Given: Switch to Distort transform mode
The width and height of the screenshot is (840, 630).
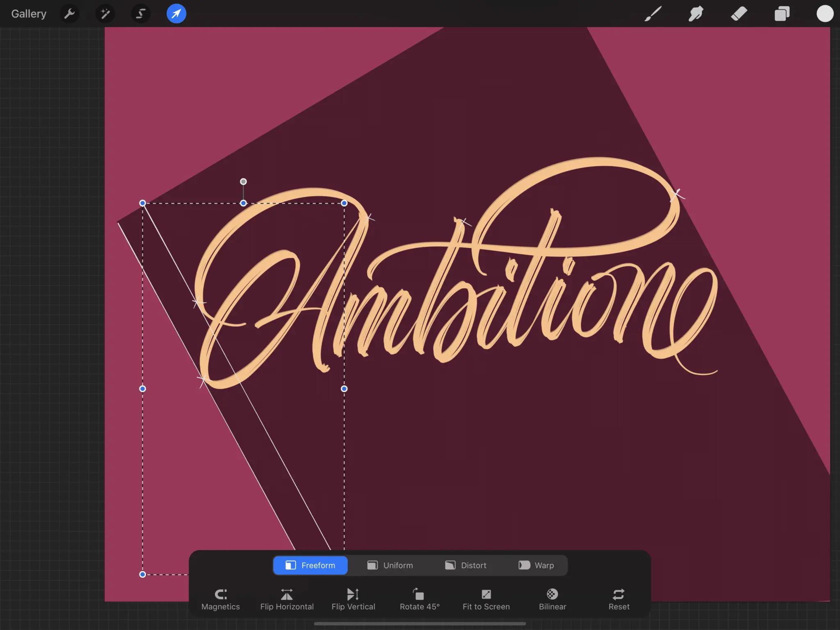Looking at the screenshot, I should point(466,565).
